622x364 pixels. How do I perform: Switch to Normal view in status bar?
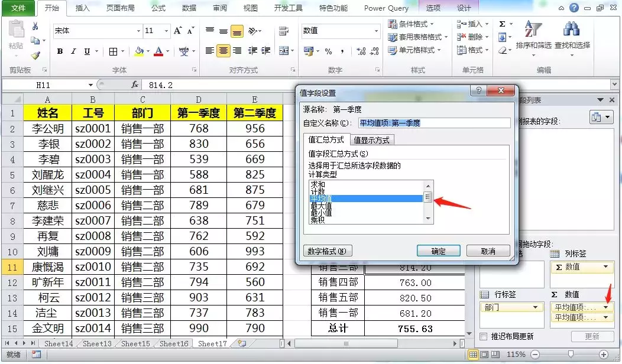(x=473, y=354)
